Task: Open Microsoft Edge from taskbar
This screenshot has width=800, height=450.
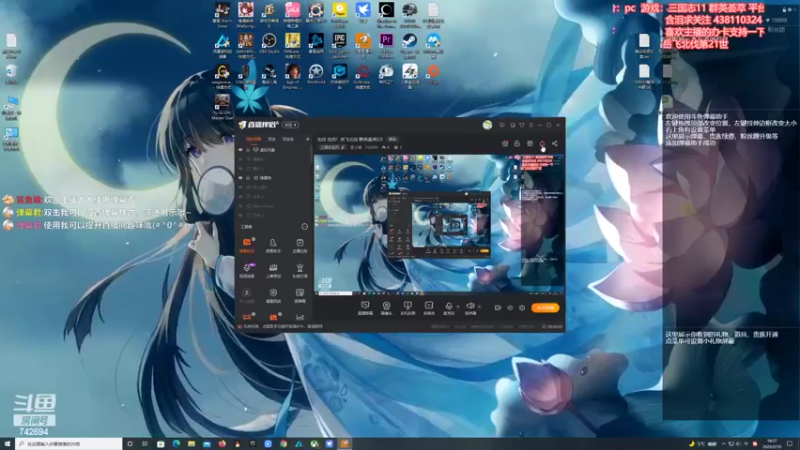Action: click(x=176, y=444)
